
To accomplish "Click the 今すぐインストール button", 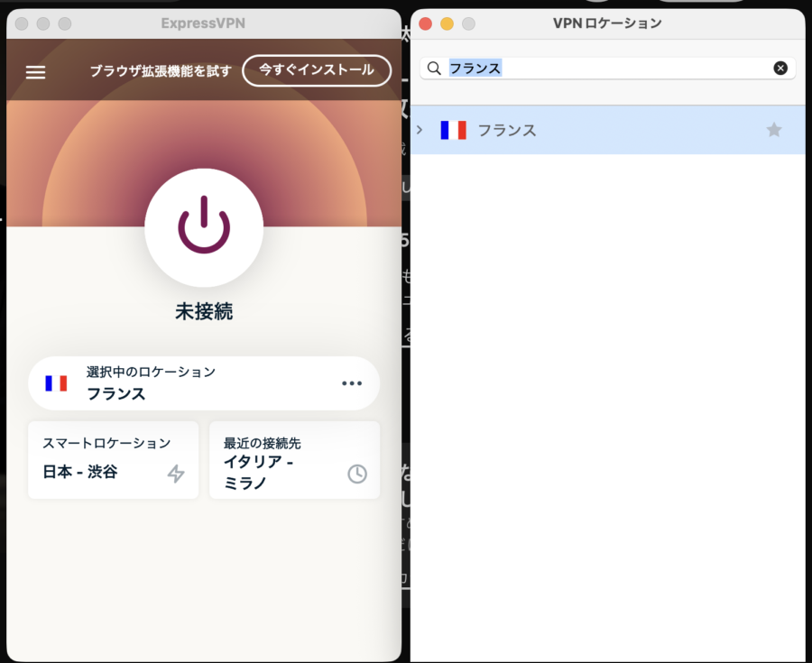I will tap(317, 70).
